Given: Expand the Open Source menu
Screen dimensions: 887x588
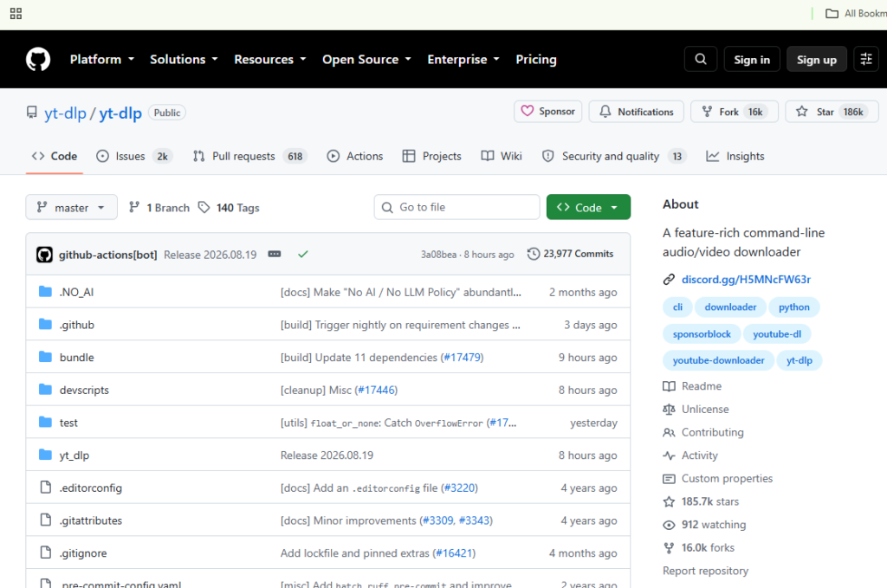Looking at the screenshot, I should (366, 60).
